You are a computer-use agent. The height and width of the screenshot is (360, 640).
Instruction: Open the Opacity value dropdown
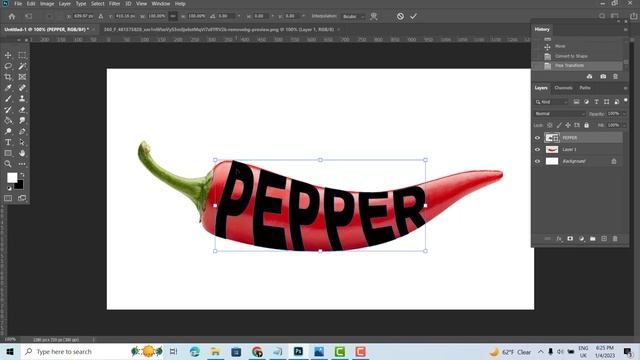click(624, 114)
